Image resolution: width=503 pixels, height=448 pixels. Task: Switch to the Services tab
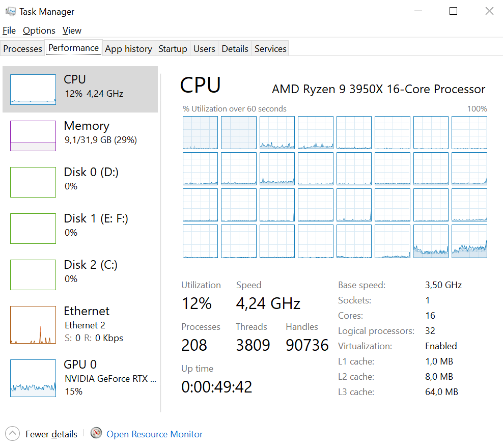pos(270,49)
